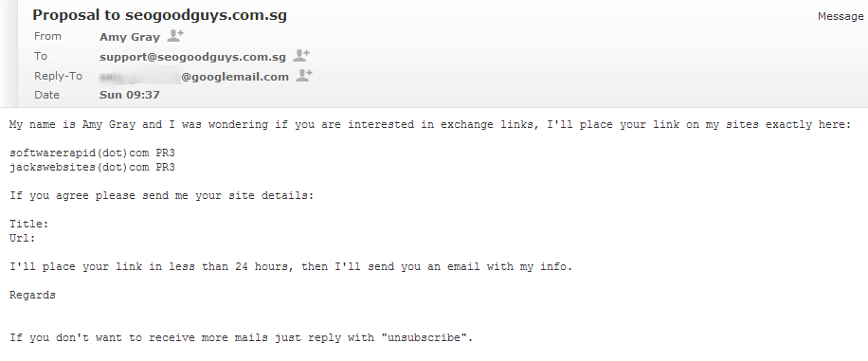Click the sender name Amy Gray
This screenshot has width=868, height=361.
click(130, 37)
